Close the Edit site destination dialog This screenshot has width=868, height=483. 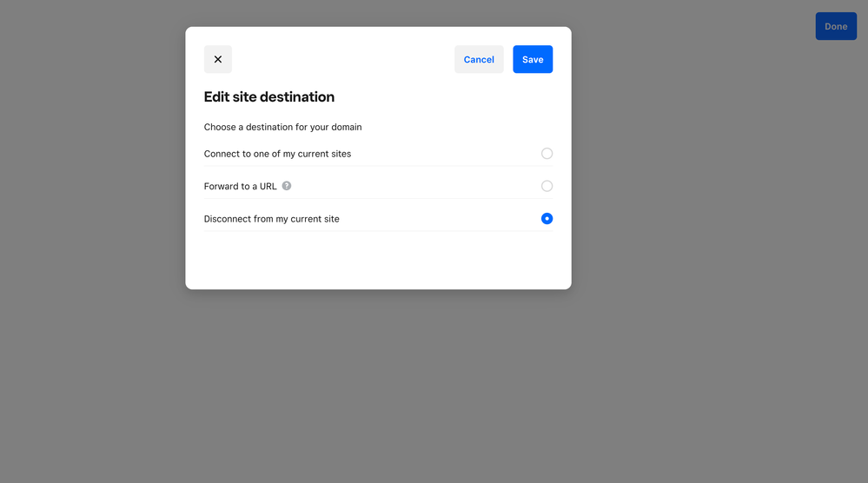point(218,59)
